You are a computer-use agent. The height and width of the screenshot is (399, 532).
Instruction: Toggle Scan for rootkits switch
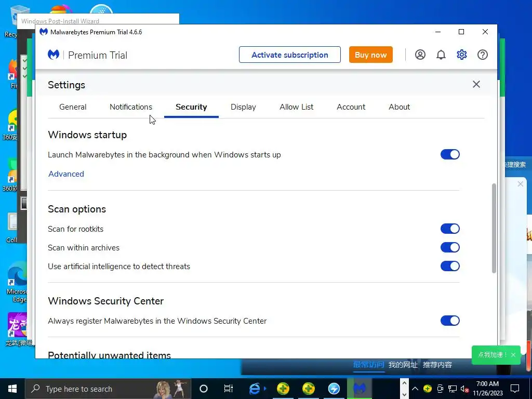tap(450, 229)
